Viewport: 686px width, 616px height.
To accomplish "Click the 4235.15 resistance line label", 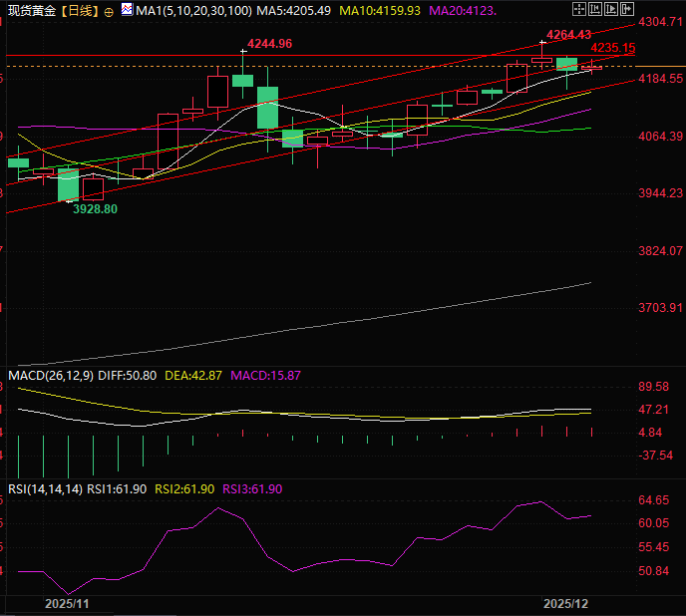I will tap(613, 48).
